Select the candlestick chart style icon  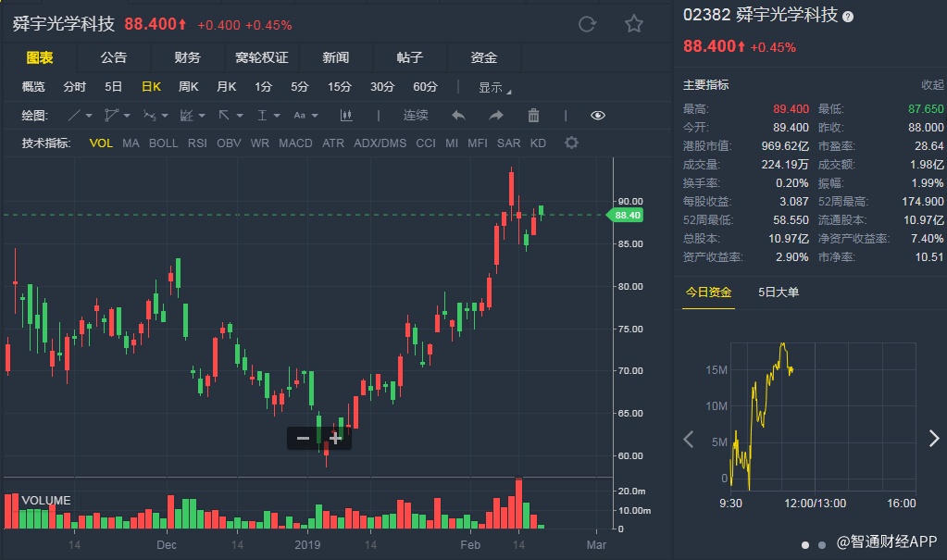click(x=346, y=116)
